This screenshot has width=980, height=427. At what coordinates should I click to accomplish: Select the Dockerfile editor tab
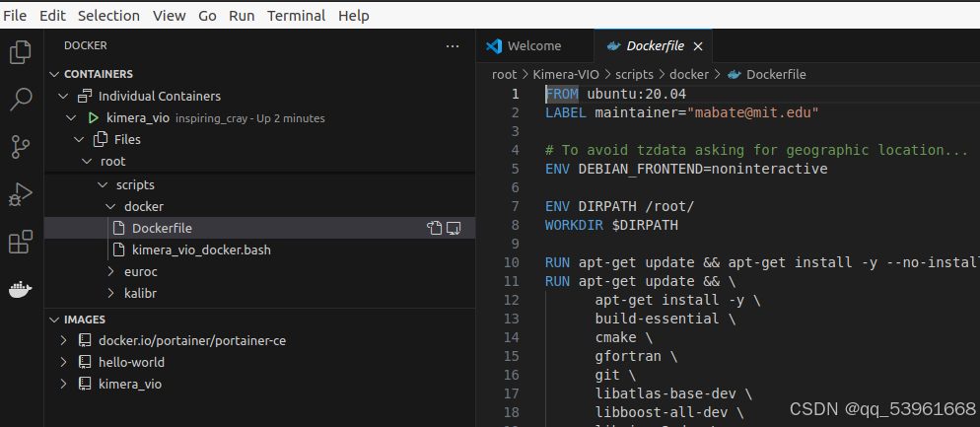[x=653, y=46]
